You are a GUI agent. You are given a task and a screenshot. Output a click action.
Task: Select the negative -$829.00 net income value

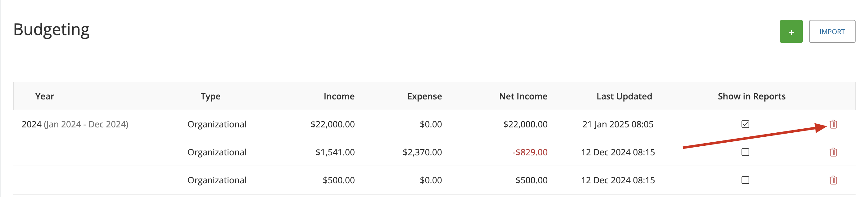pos(530,152)
